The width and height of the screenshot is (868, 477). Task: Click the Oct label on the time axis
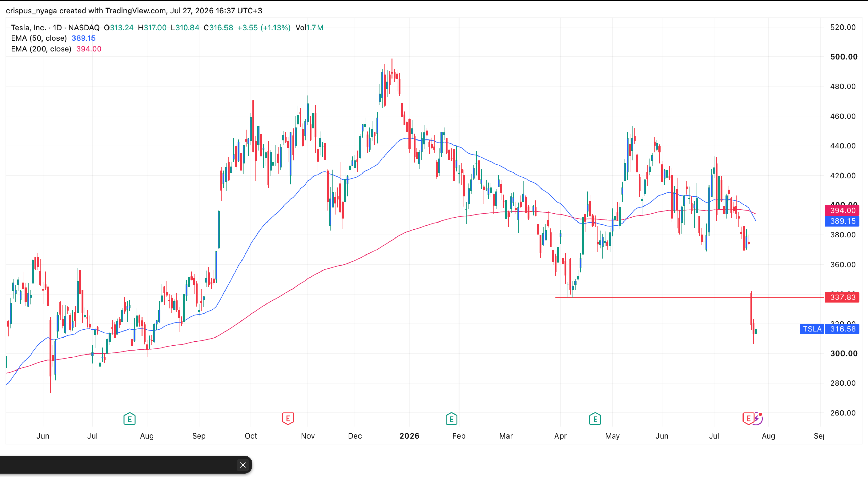pos(251,436)
